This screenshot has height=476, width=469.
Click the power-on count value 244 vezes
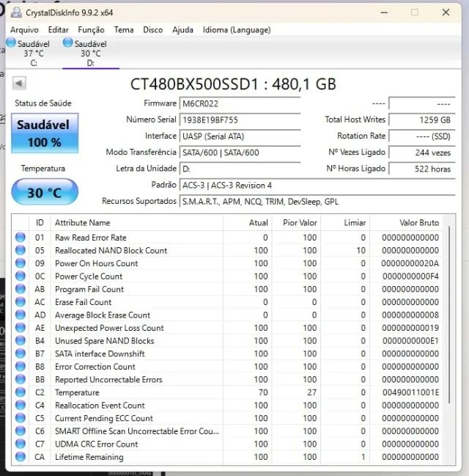point(422,153)
